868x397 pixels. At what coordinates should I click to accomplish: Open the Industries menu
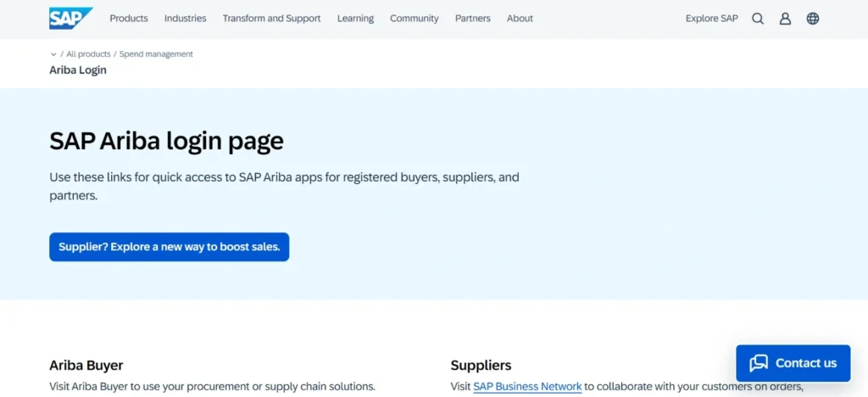186,19
